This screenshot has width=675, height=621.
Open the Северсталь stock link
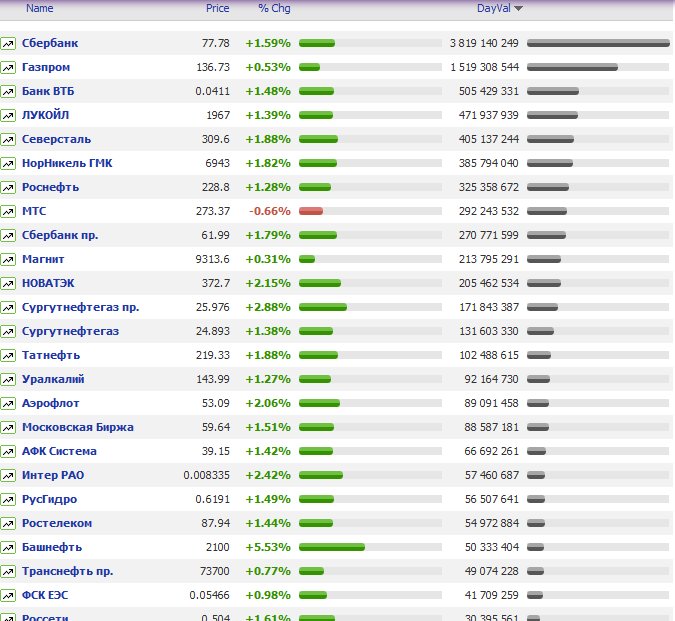[x=56, y=139]
